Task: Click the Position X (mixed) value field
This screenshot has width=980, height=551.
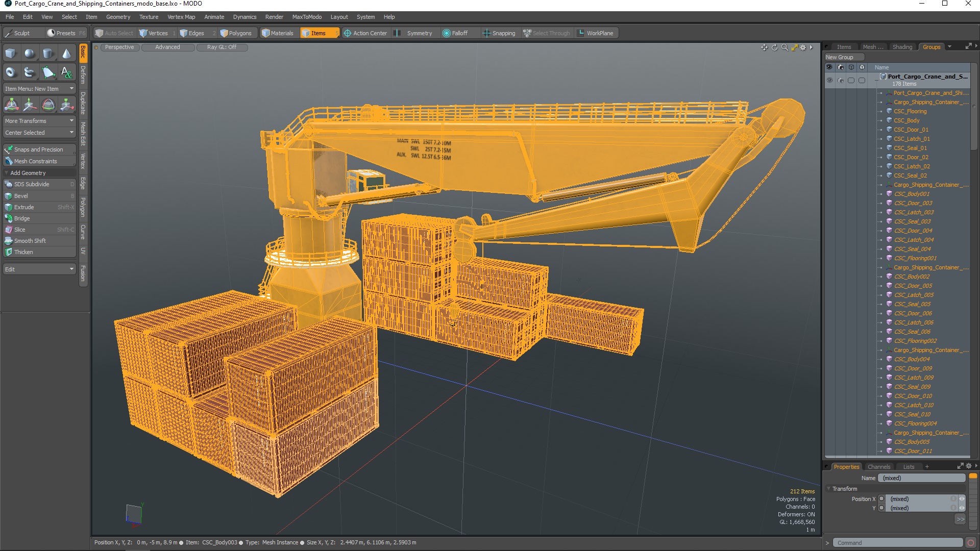Action: point(920,499)
